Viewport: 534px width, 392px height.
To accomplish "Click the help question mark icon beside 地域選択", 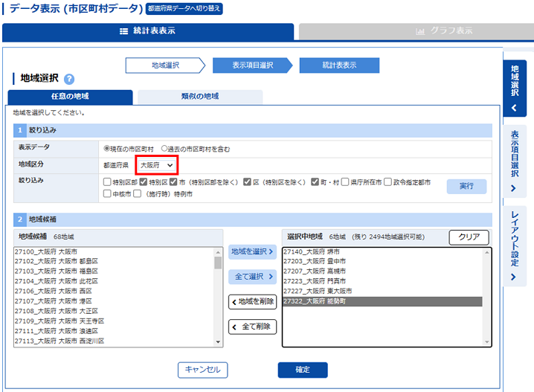I will tap(69, 79).
